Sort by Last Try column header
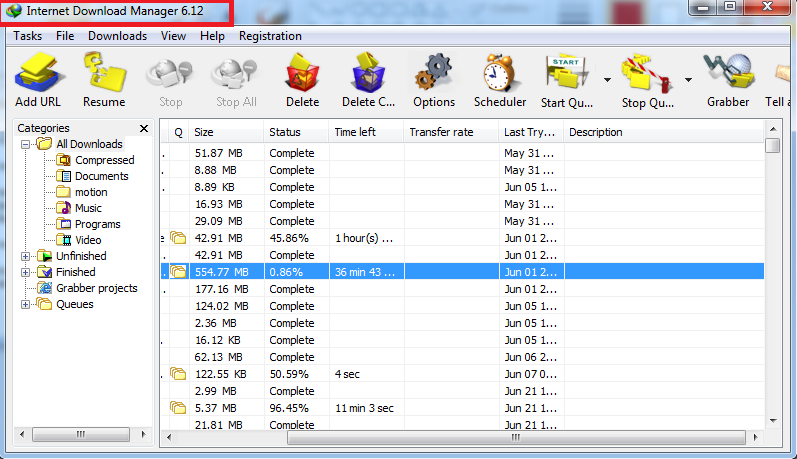Image resolution: width=797 pixels, height=459 pixels. tap(531, 132)
